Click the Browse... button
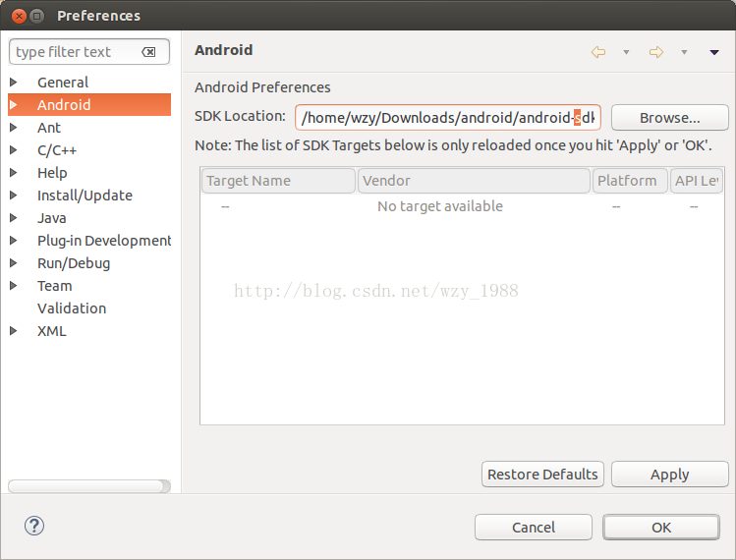736x560 pixels. tap(670, 117)
